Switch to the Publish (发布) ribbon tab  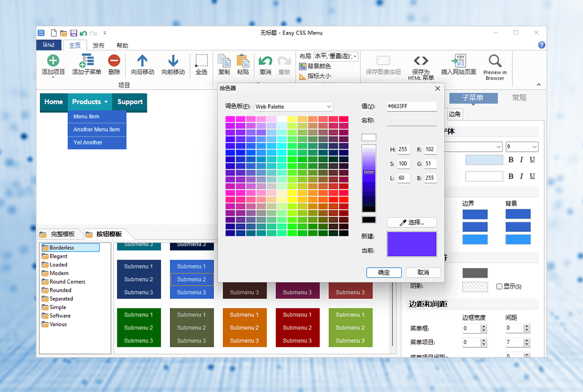click(x=99, y=45)
